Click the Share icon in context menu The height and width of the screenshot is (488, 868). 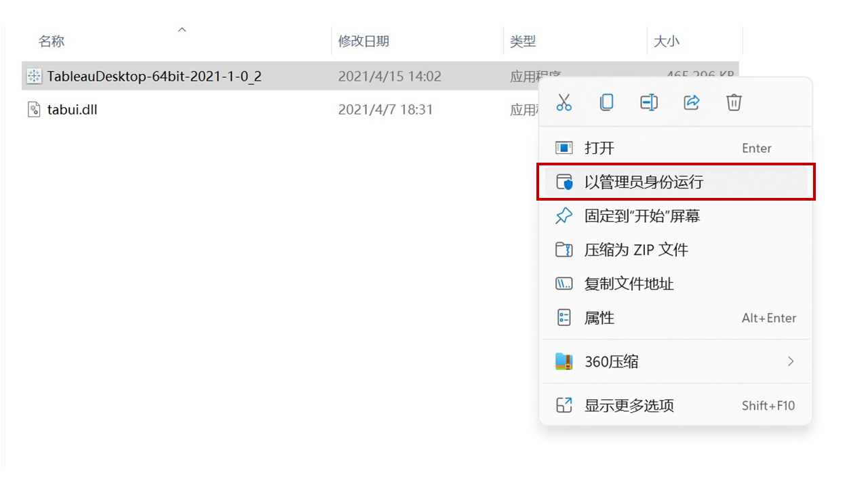click(x=692, y=102)
